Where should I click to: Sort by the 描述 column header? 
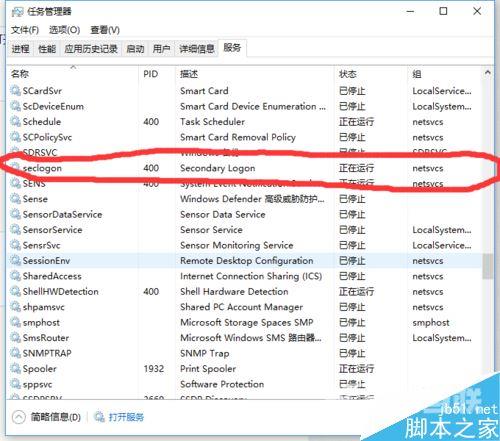coord(254,74)
